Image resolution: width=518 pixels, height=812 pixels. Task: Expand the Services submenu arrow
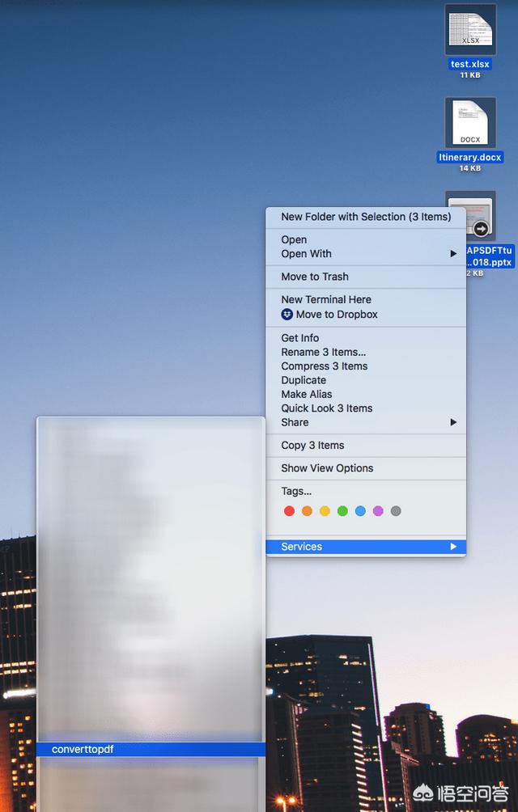(x=453, y=547)
